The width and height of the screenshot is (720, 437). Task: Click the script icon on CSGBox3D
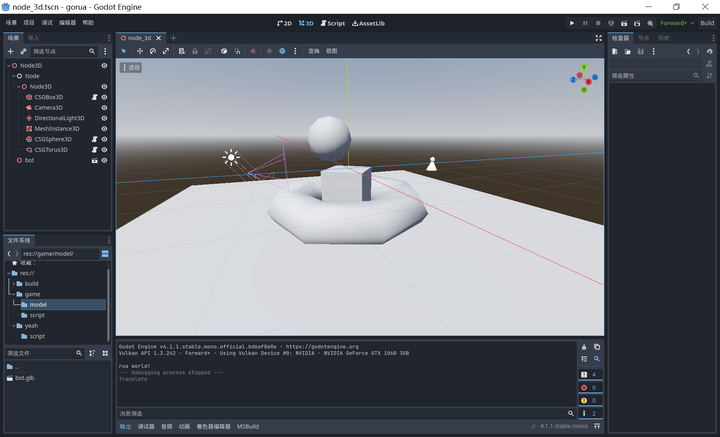(x=94, y=97)
